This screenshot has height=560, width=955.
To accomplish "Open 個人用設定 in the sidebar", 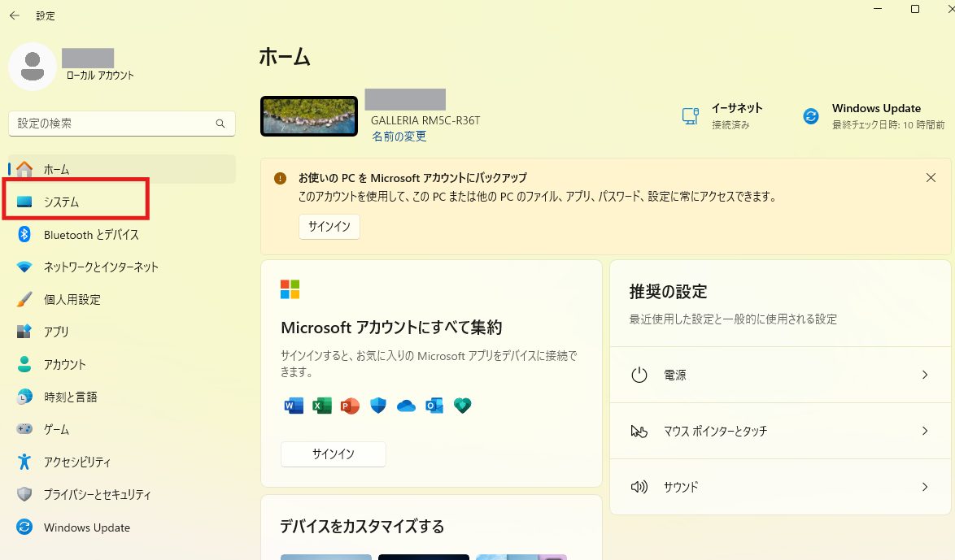I will 122,299.
